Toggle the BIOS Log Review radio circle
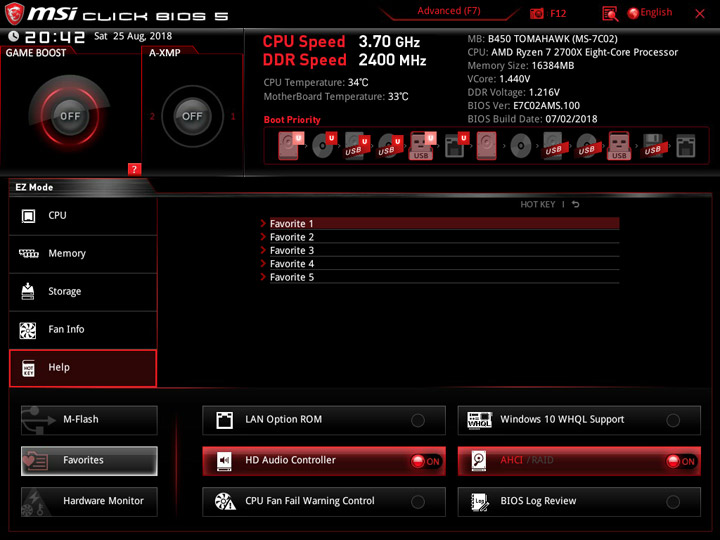The image size is (720, 540). point(673,501)
